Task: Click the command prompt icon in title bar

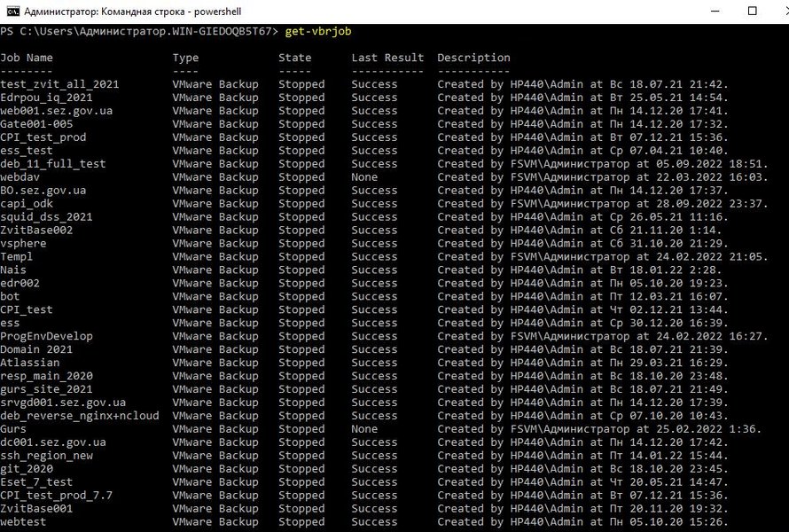Action: 12,12
